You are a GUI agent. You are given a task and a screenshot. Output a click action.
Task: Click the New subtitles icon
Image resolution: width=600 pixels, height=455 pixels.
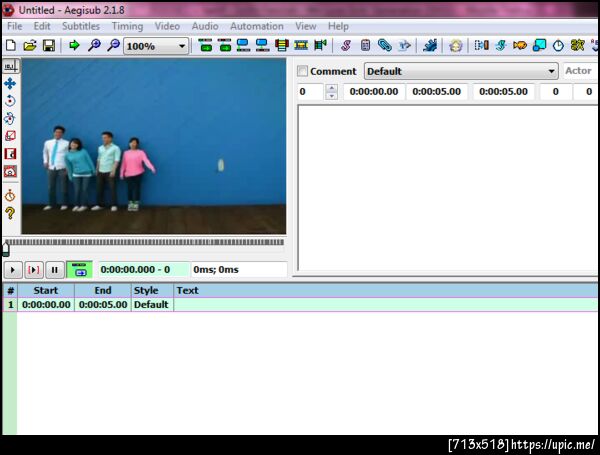[x=11, y=46]
